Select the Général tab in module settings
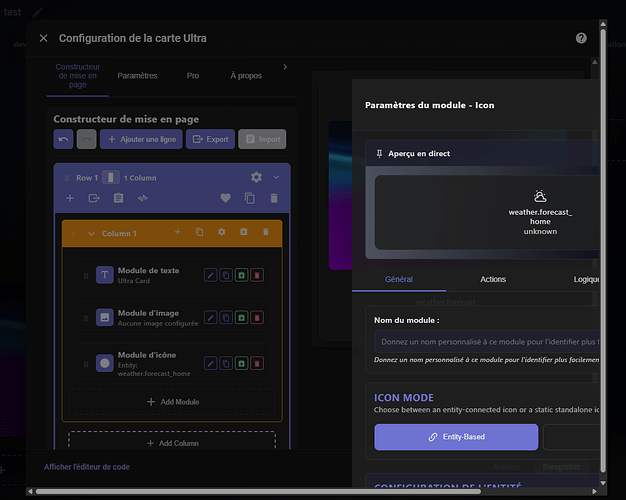 (399, 279)
